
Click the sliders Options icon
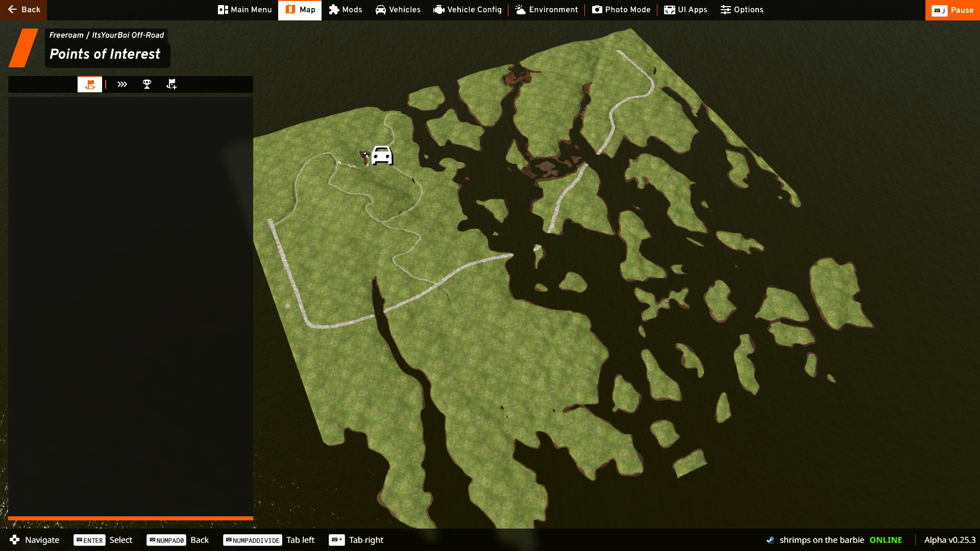pyautogui.click(x=726, y=10)
